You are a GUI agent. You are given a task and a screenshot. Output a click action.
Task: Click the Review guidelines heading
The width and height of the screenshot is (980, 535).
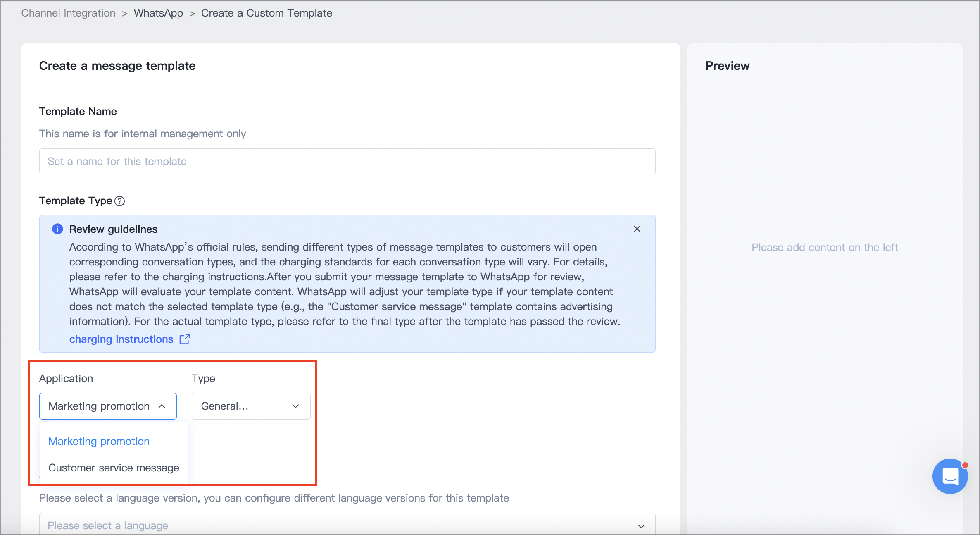[x=113, y=229]
